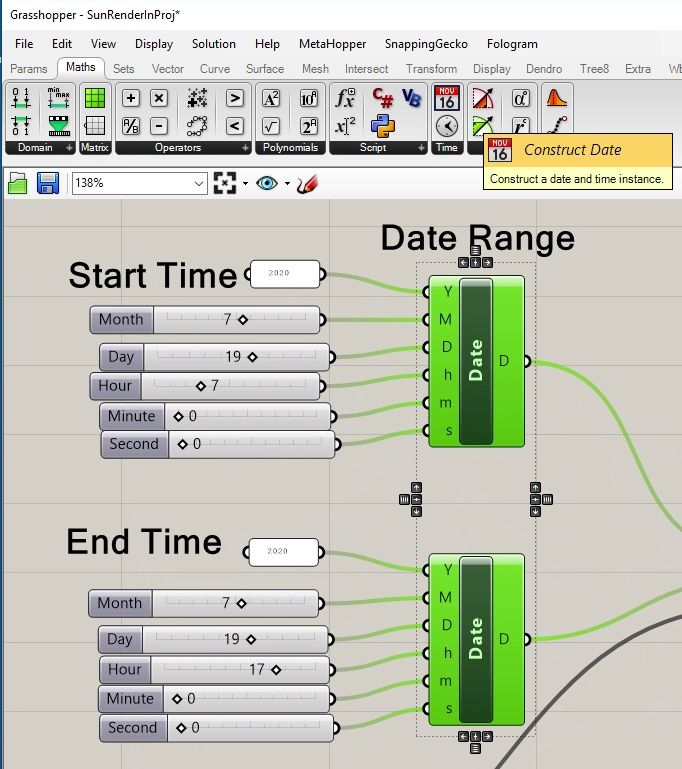The width and height of the screenshot is (682, 769).
Task: Select the Construct Time clock icon
Action: [x=447, y=126]
